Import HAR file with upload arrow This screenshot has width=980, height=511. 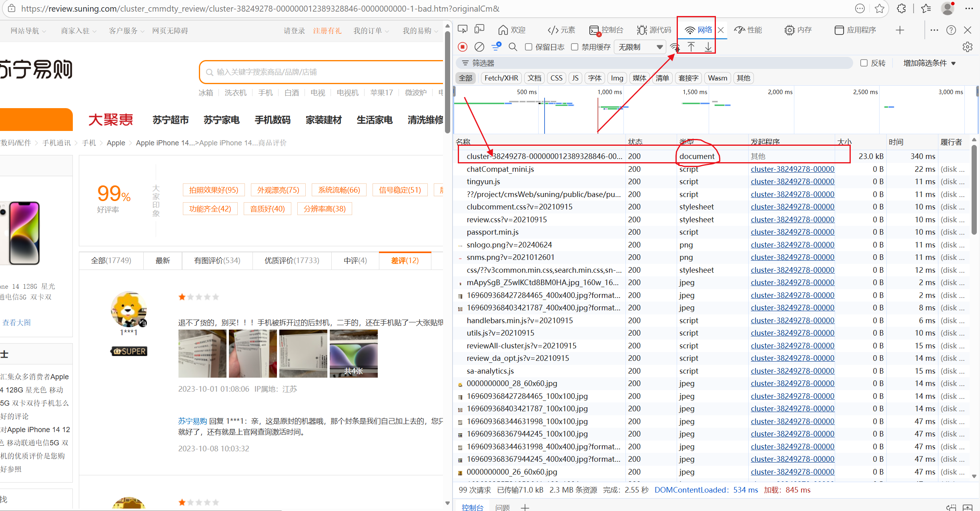[x=691, y=47]
